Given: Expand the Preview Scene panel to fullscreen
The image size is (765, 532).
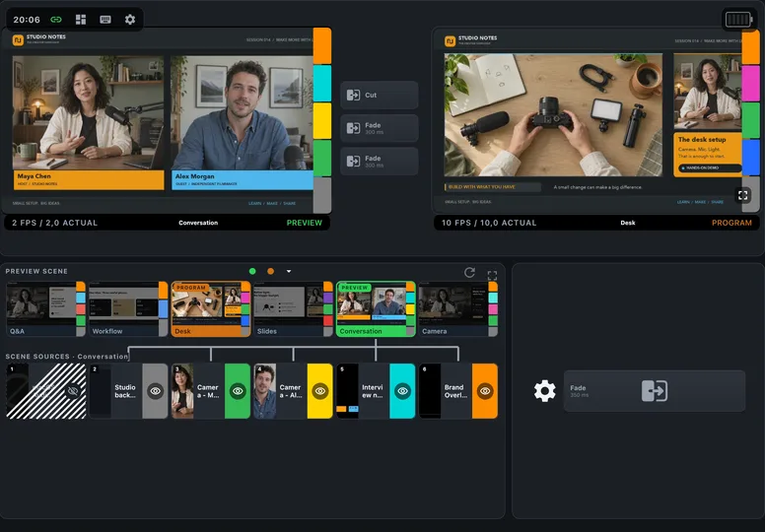Looking at the screenshot, I should coord(492,276).
